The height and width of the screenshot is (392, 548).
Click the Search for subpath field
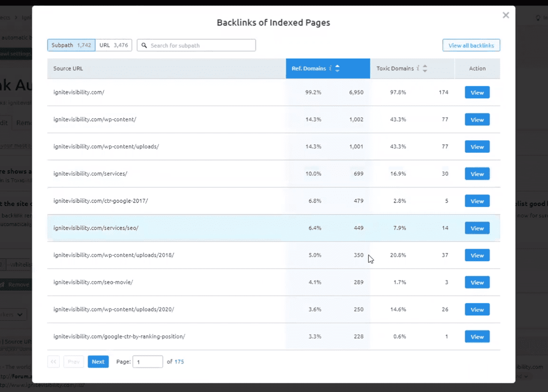pyautogui.click(x=201, y=46)
